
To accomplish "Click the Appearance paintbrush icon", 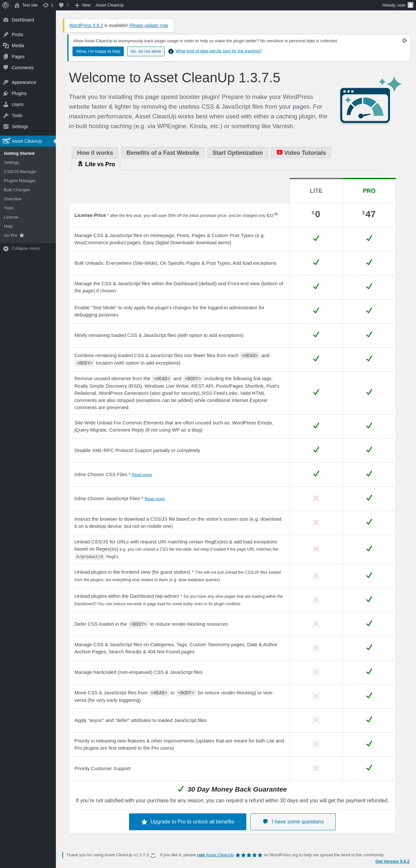I will tap(6, 82).
